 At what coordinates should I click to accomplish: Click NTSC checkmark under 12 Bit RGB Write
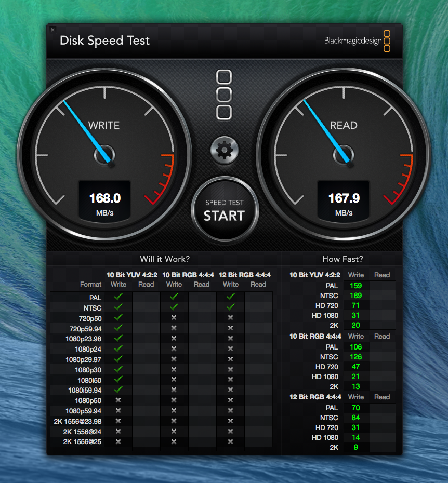click(230, 307)
